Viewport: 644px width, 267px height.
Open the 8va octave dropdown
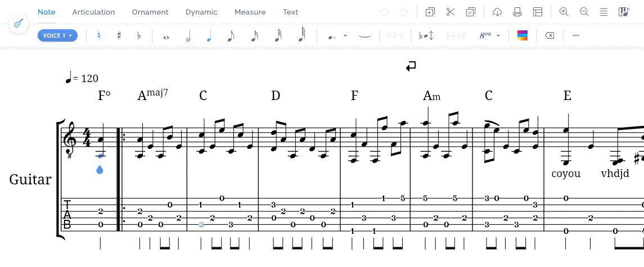pos(498,35)
